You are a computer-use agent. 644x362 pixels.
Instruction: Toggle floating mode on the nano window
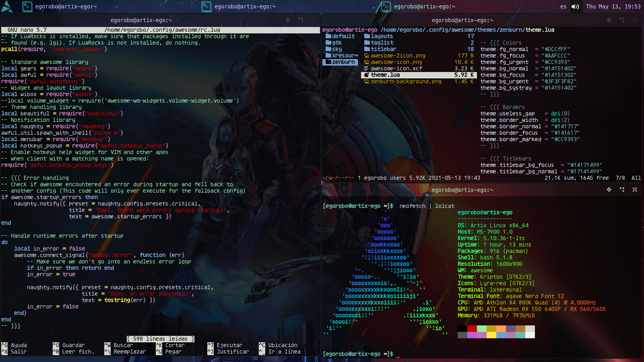(288, 20)
